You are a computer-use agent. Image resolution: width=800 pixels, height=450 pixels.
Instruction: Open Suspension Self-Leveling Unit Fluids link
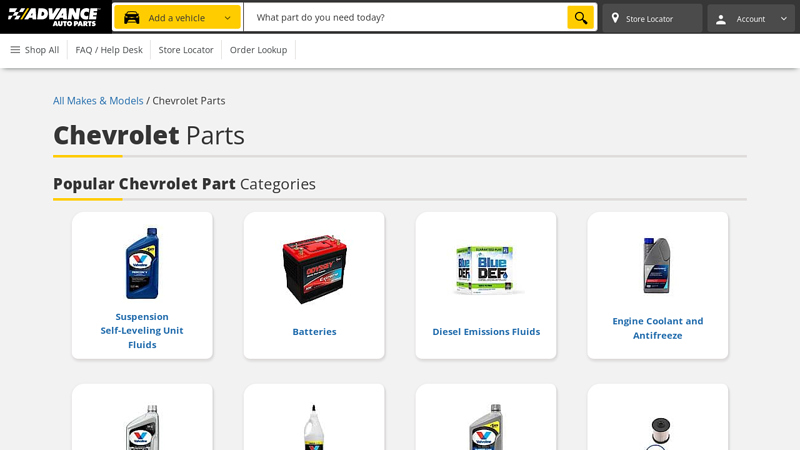click(142, 331)
